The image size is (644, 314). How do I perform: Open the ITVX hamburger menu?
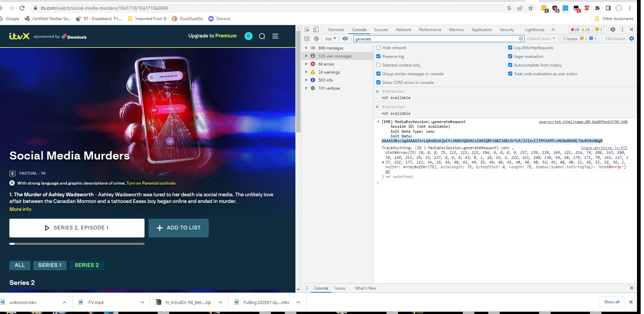point(275,36)
